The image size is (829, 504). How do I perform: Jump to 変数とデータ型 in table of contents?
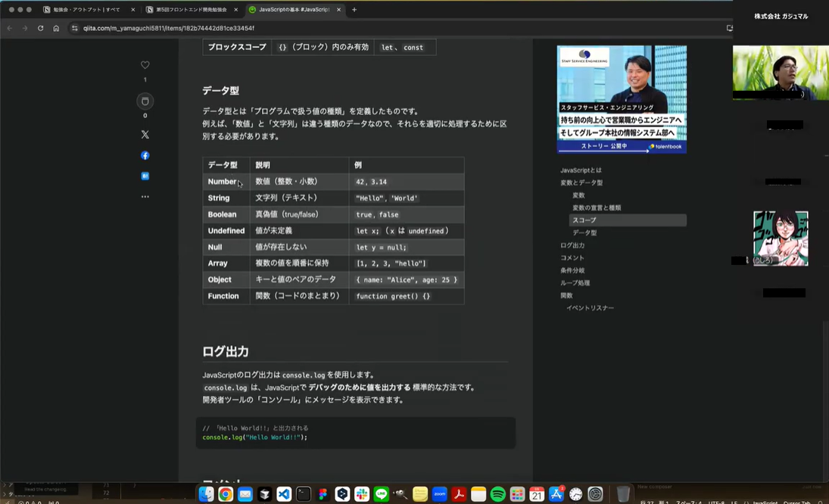(581, 183)
